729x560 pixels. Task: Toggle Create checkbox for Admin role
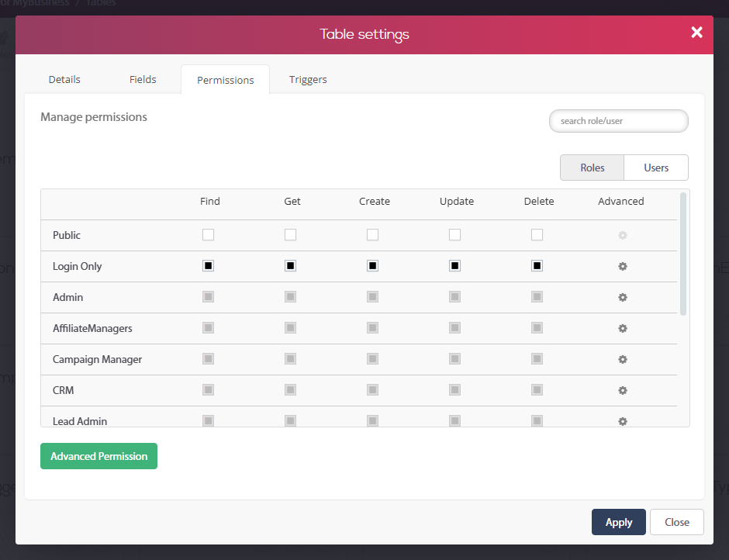(x=372, y=297)
